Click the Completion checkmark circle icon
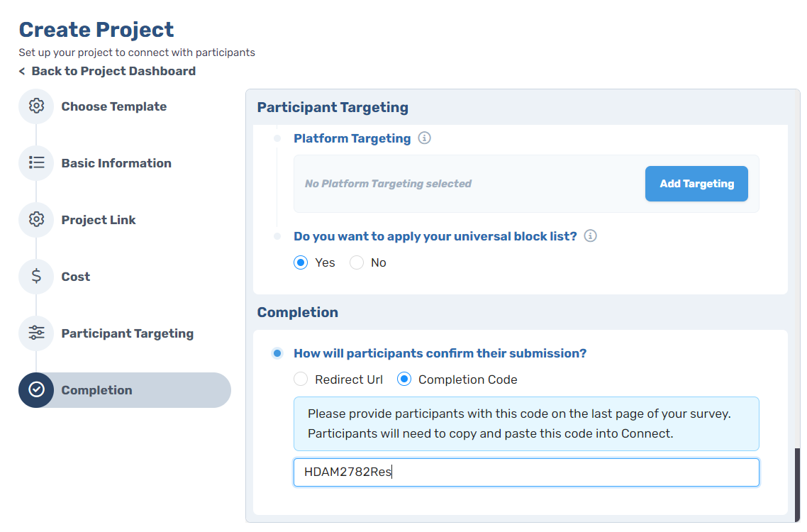The width and height of the screenshot is (807, 532). pos(35,389)
